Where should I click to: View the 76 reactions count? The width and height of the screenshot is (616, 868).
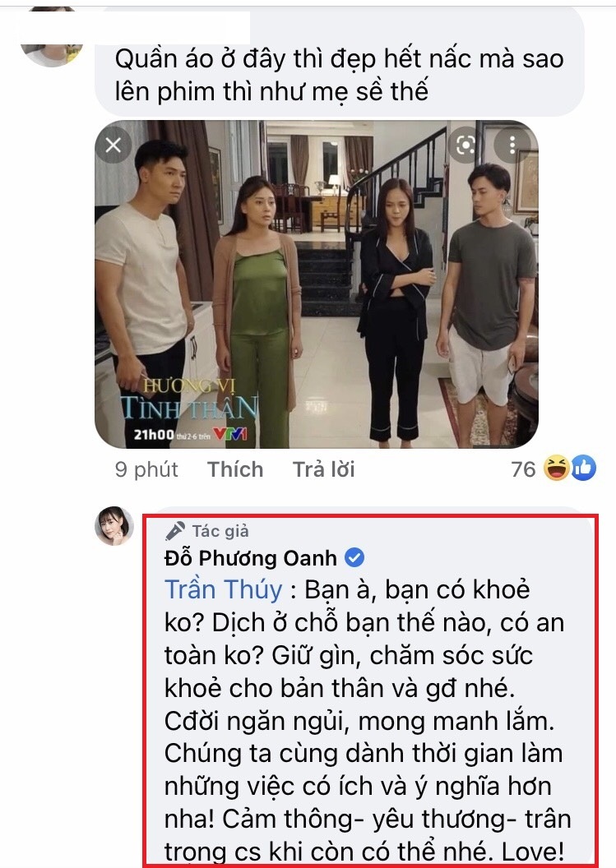pyautogui.click(x=524, y=469)
